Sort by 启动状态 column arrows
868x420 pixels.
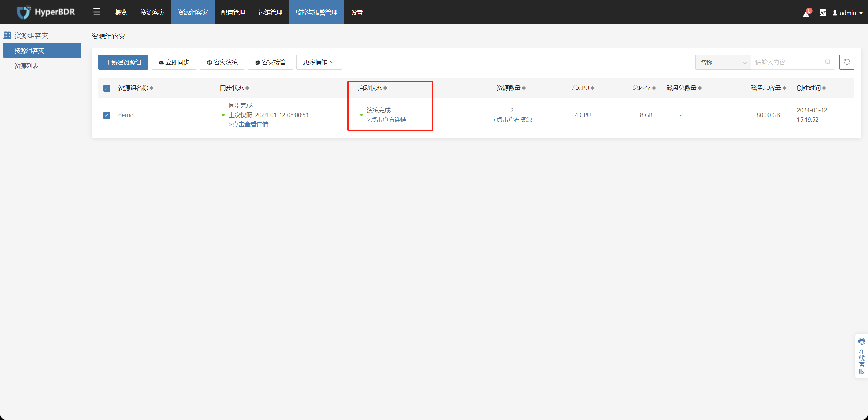(385, 88)
